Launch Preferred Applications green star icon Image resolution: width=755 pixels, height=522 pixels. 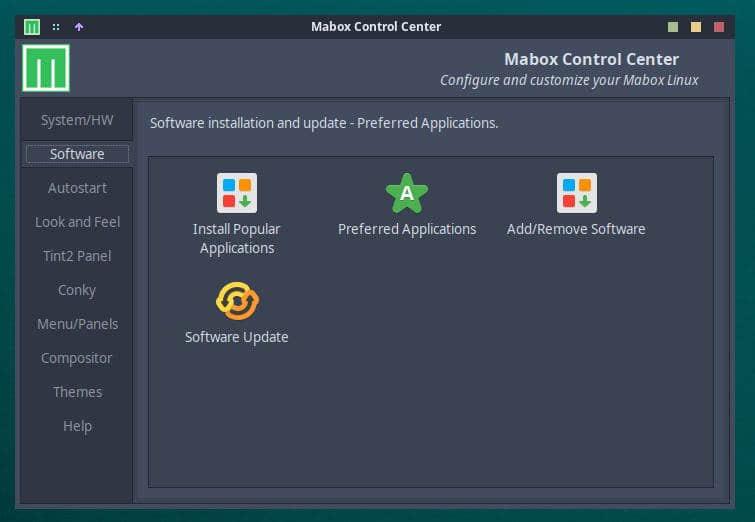click(x=407, y=193)
